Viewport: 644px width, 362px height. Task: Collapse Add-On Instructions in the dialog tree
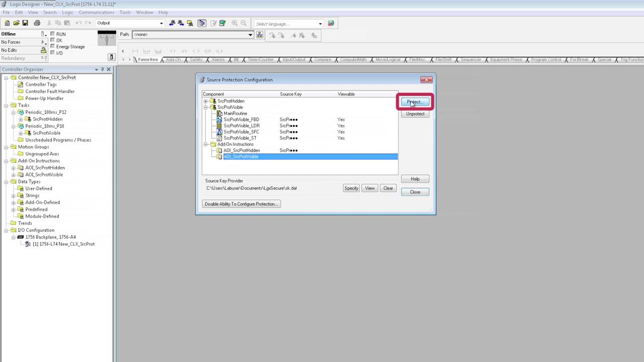point(206,144)
